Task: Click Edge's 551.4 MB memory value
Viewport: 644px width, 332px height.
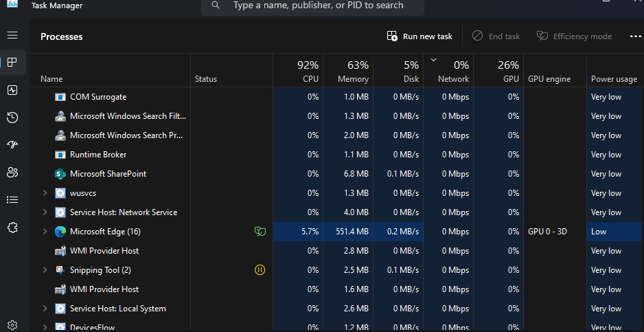Action: click(352, 232)
